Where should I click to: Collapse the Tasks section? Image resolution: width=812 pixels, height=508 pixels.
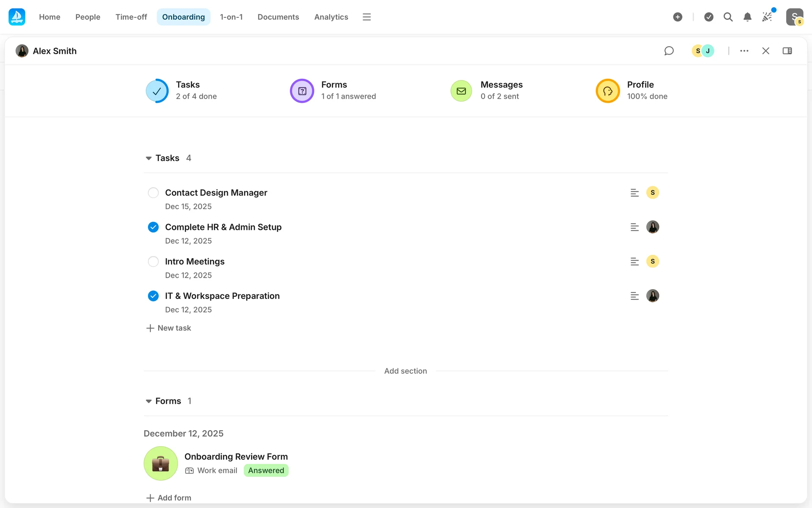pyautogui.click(x=148, y=158)
